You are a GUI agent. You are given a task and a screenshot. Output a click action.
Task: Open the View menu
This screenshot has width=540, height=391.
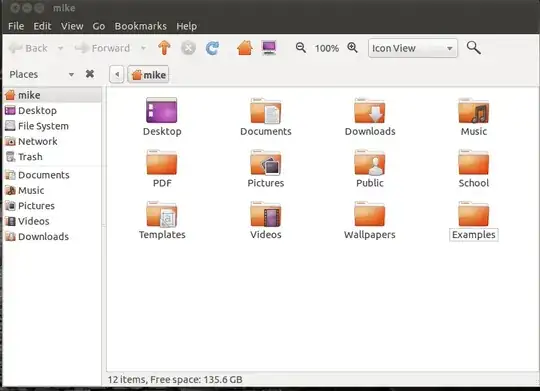click(x=72, y=26)
